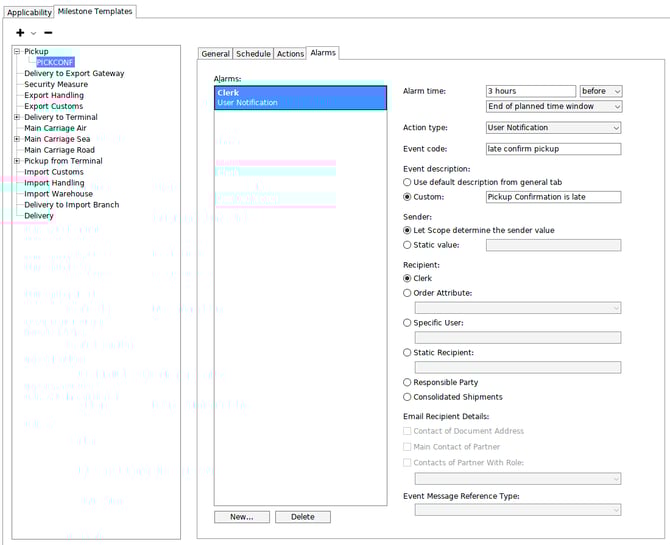
Task: Click the minus remove template icon
Action: coord(48,32)
